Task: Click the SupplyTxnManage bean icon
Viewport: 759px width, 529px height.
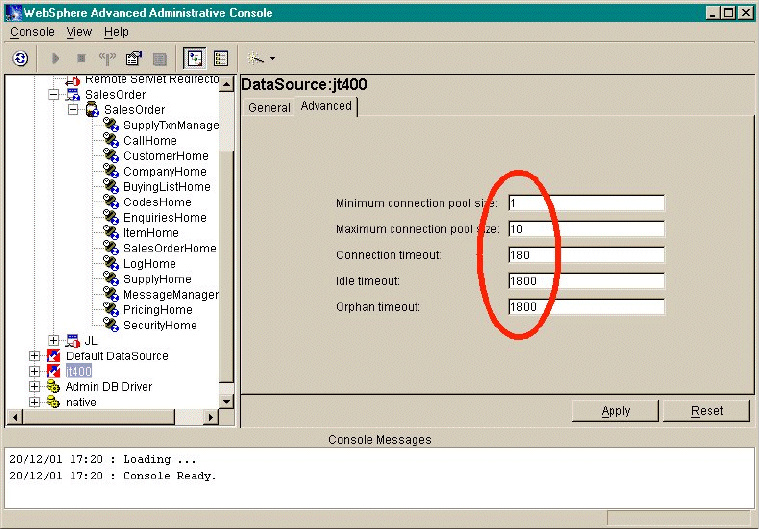Action: coord(111,125)
